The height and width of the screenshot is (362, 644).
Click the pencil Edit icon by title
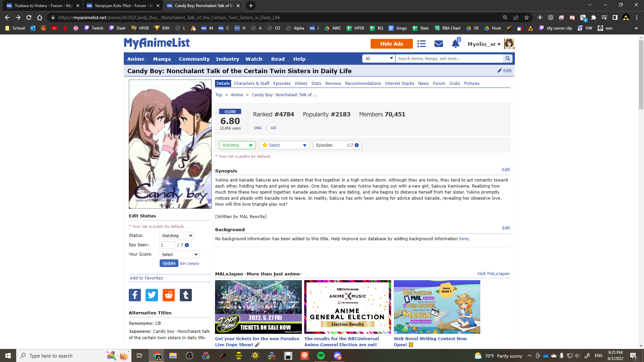(x=504, y=71)
